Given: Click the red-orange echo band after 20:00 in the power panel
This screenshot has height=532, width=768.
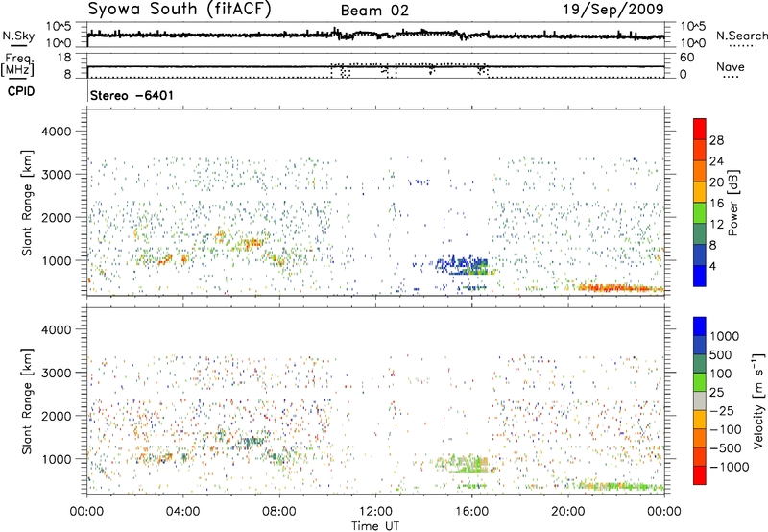Looking at the screenshot, I should coord(619,287).
